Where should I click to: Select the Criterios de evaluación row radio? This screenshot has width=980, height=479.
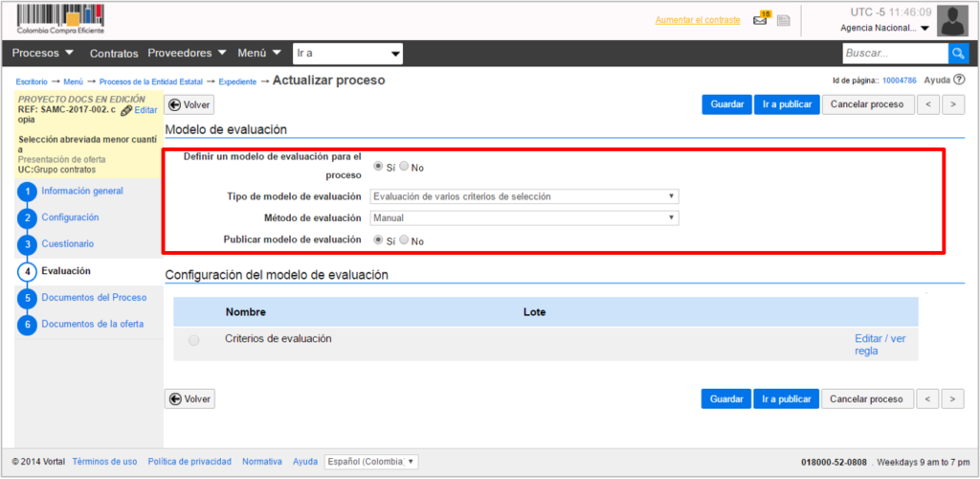click(194, 340)
